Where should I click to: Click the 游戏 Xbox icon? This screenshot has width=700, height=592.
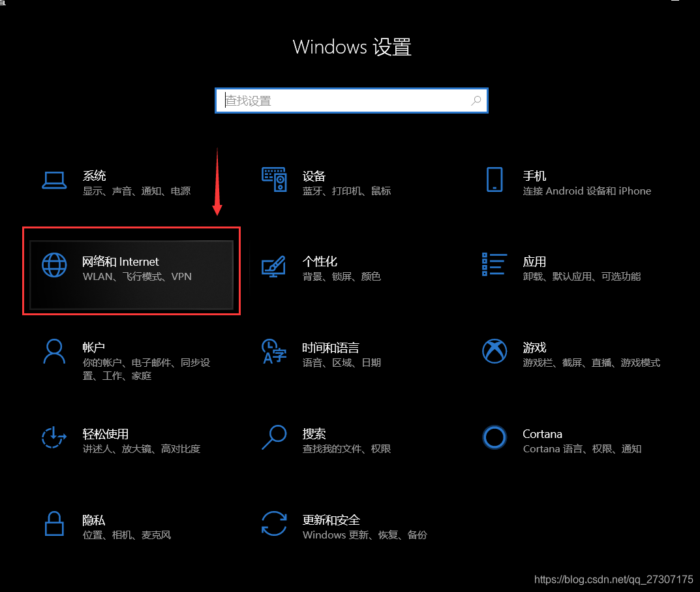pyautogui.click(x=495, y=351)
